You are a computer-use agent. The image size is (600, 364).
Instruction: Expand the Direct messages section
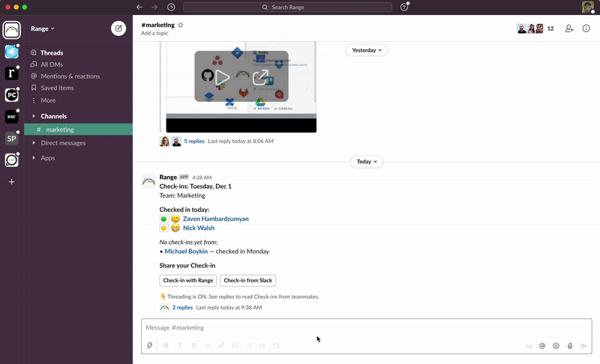click(34, 143)
